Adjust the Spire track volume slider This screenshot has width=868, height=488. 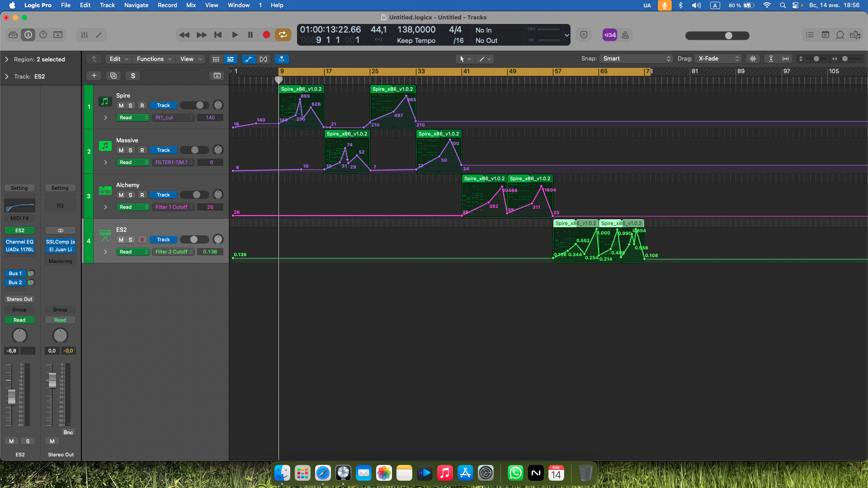pos(195,105)
